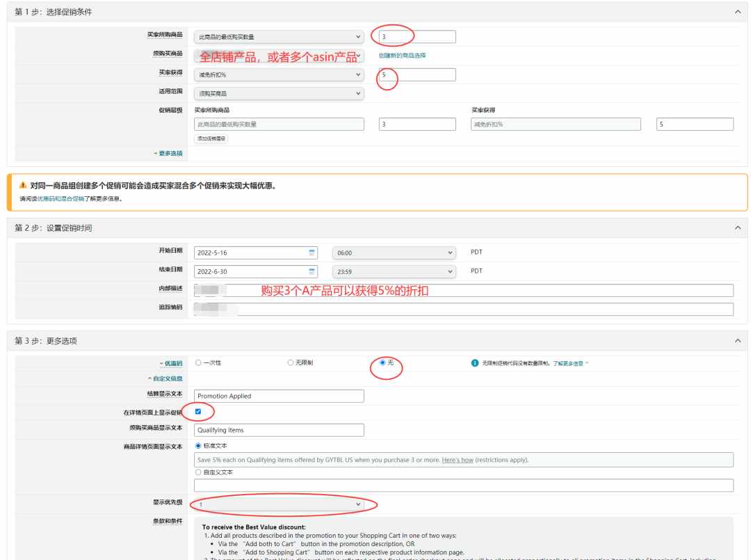Image resolution: width=751 pixels, height=560 pixels.
Task: Select the 无 claim code option
Action: [382, 362]
